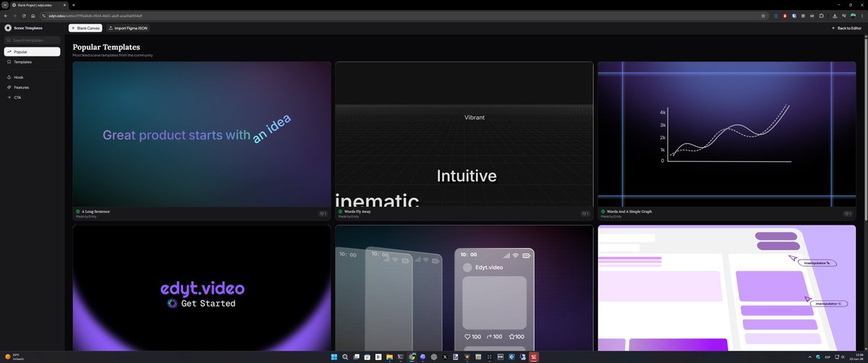The height and width of the screenshot is (363, 868).
Task: Open the browser three-dot menu
Action: [862, 15]
